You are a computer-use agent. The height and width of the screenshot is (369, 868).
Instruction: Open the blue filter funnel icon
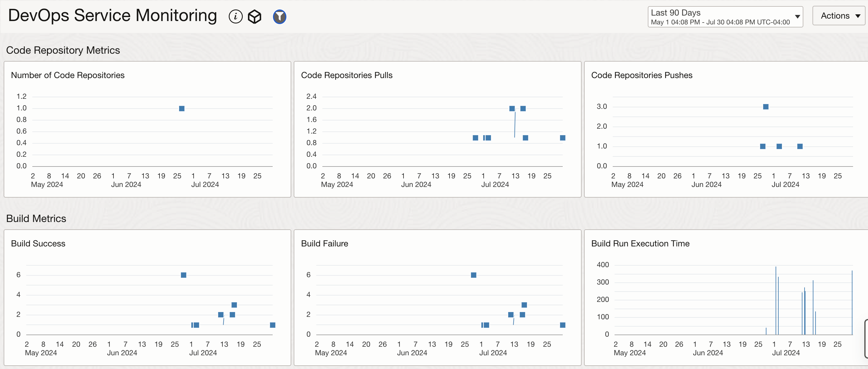279,16
